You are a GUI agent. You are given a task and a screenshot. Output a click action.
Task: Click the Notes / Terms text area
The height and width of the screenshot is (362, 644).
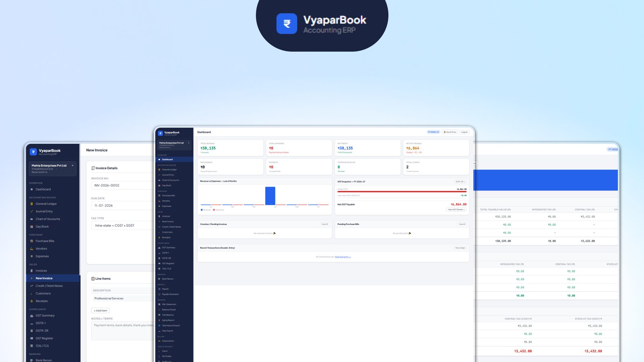click(122, 331)
